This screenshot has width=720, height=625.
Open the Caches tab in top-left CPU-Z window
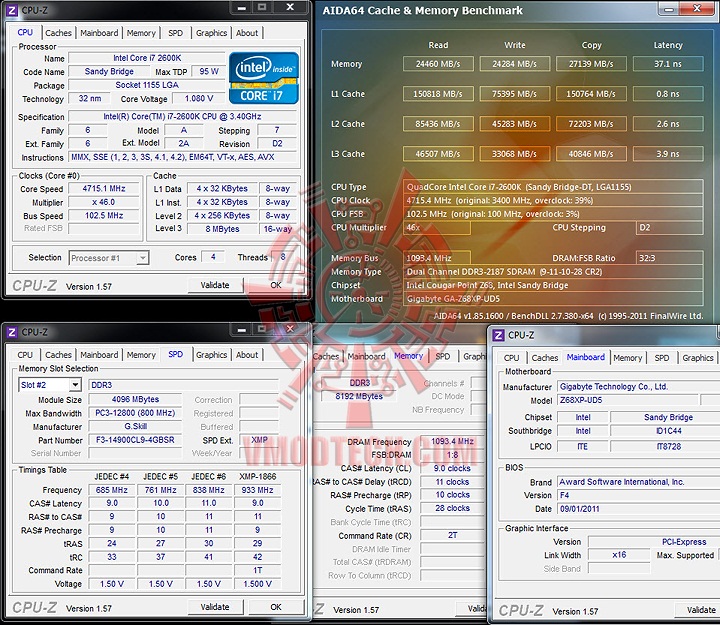(58, 33)
